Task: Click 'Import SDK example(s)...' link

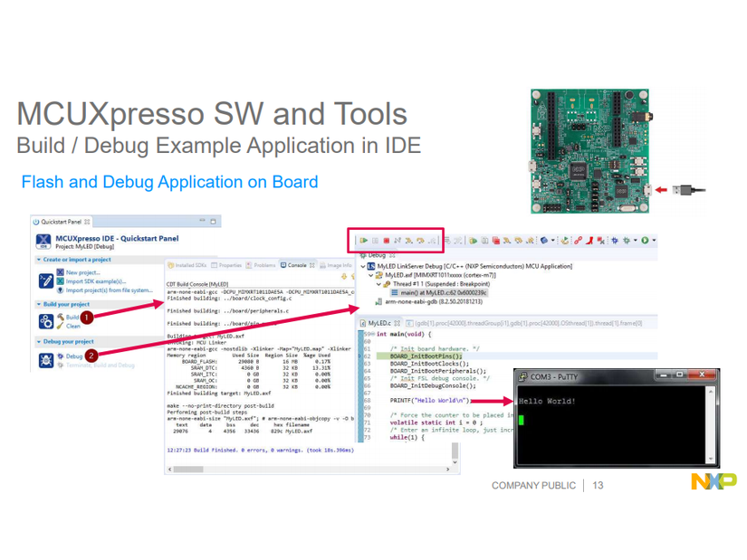Action: [96, 281]
